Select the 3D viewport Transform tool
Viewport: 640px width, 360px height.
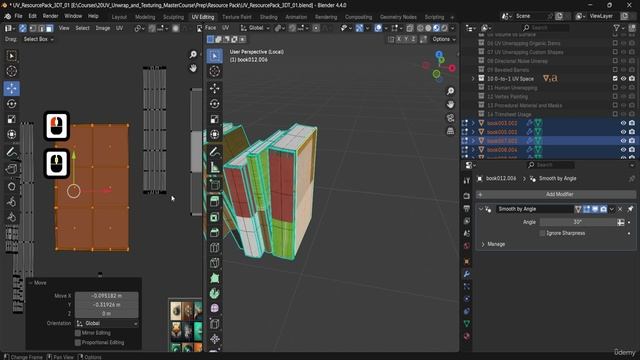[x=215, y=134]
